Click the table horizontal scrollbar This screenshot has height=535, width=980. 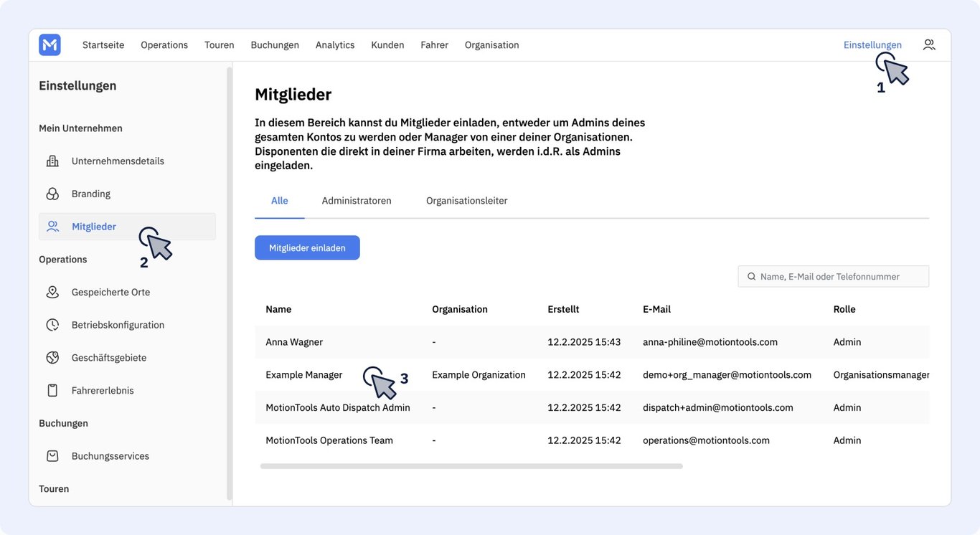click(x=471, y=466)
